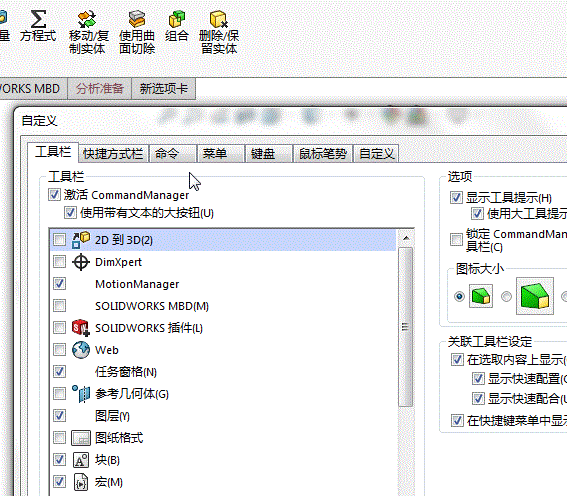Click the 参考几何体 icon
The height and width of the screenshot is (496, 567).
click(81, 394)
